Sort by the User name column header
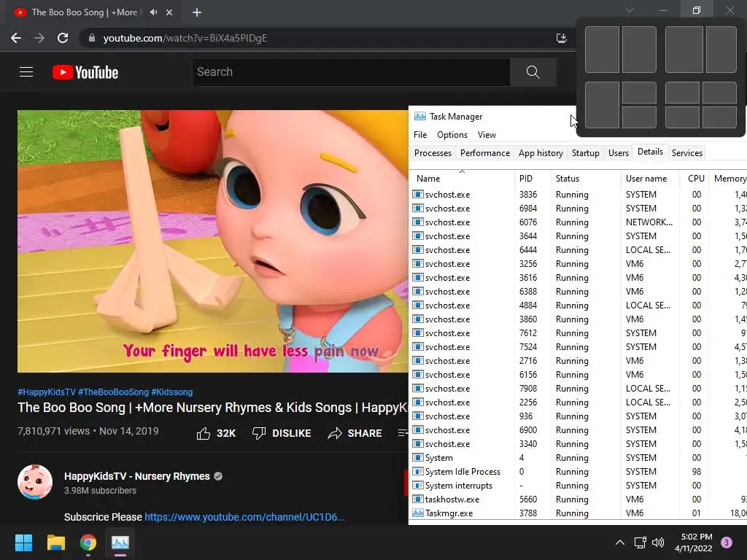Image resolution: width=747 pixels, height=560 pixels. coord(650,178)
